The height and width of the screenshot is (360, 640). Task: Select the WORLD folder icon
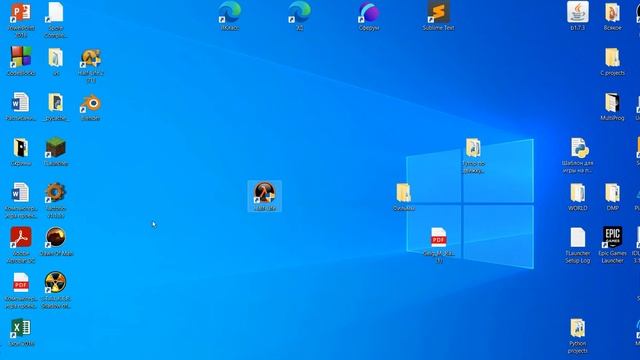(x=578, y=197)
